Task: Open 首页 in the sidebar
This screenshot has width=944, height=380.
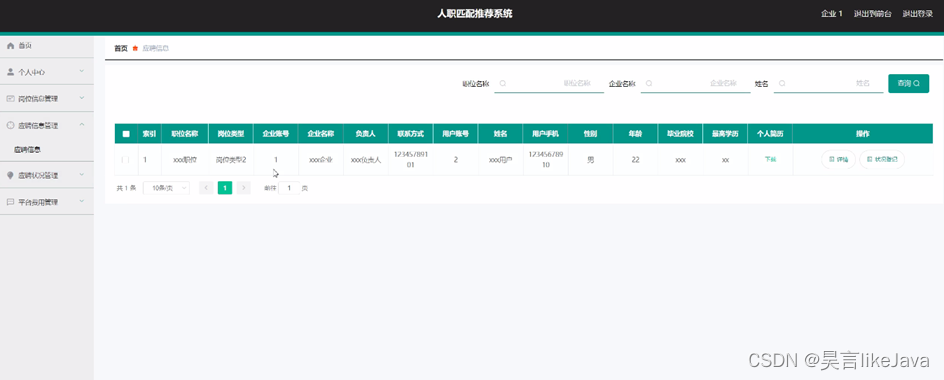Action: pos(47,46)
